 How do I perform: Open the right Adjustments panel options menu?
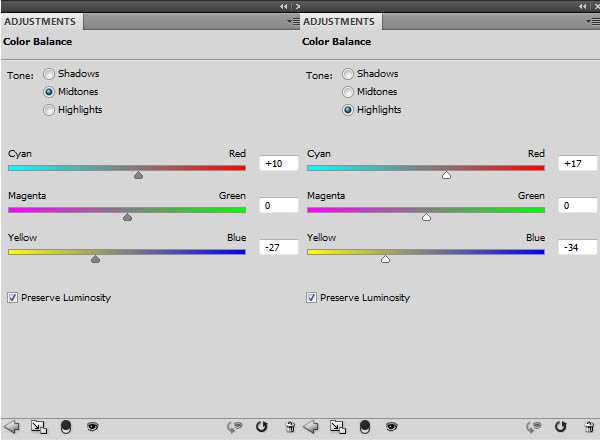click(593, 21)
